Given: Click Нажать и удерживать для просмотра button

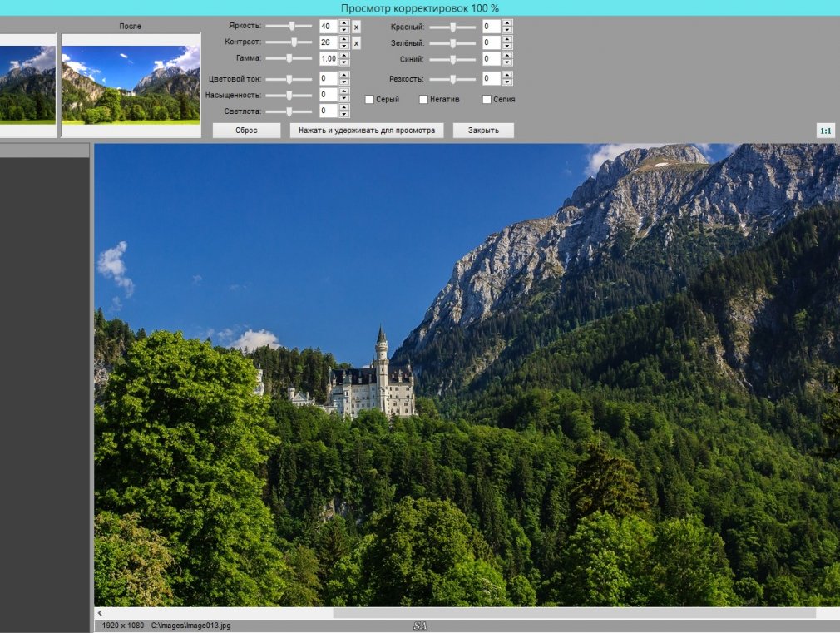Looking at the screenshot, I should 367,131.
